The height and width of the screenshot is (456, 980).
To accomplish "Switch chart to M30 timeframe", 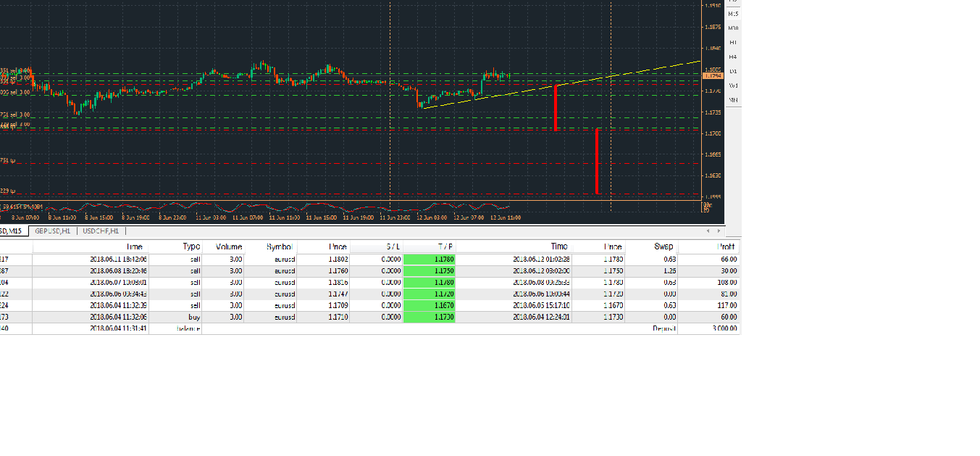I will coord(733,28).
